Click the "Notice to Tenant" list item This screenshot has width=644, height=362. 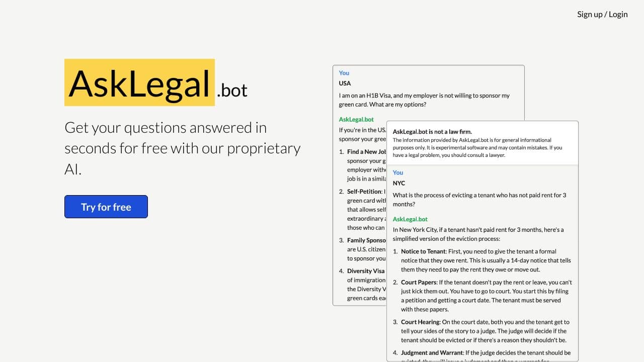click(482, 260)
